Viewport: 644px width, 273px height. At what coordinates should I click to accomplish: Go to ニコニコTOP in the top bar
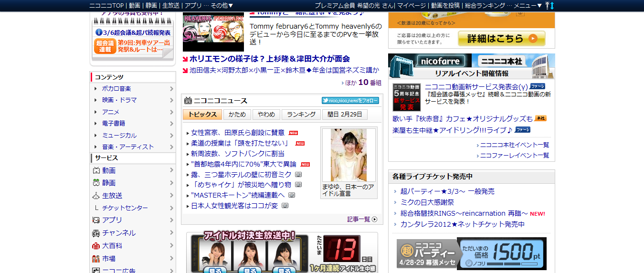click(106, 5)
